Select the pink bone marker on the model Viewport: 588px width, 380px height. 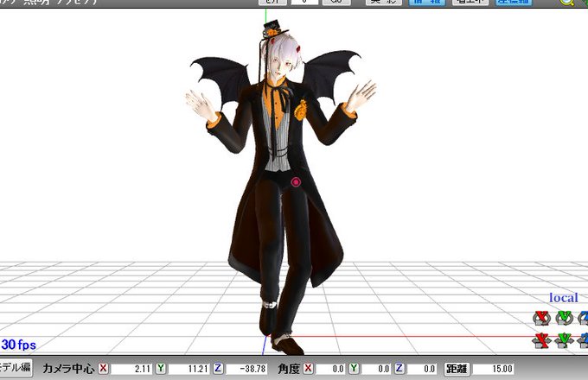(296, 182)
